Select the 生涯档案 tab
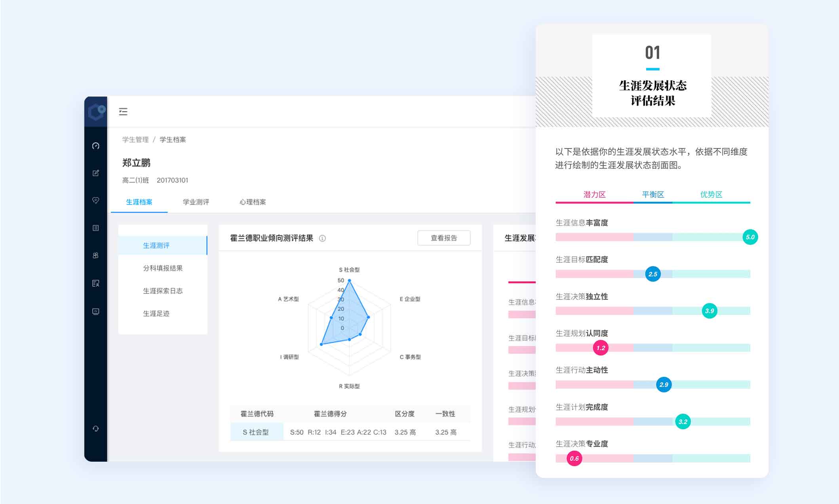The height and width of the screenshot is (504, 839). (x=139, y=202)
